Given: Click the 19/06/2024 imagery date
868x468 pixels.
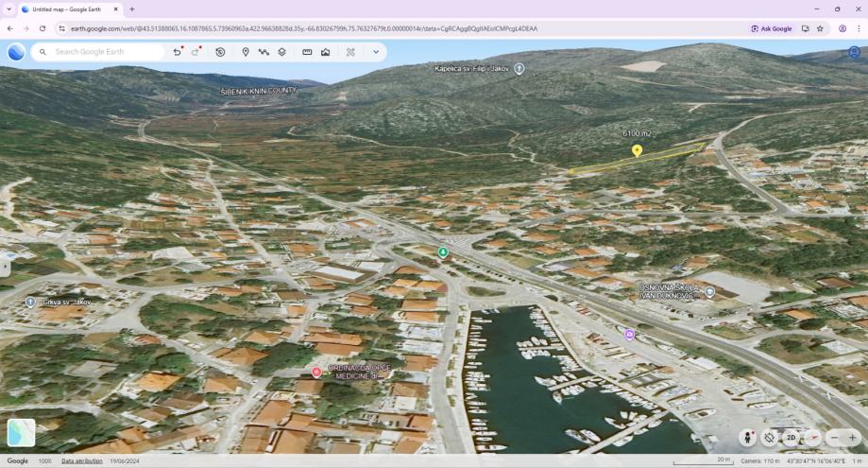Looking at the screenshot, I should click(125, 460).
